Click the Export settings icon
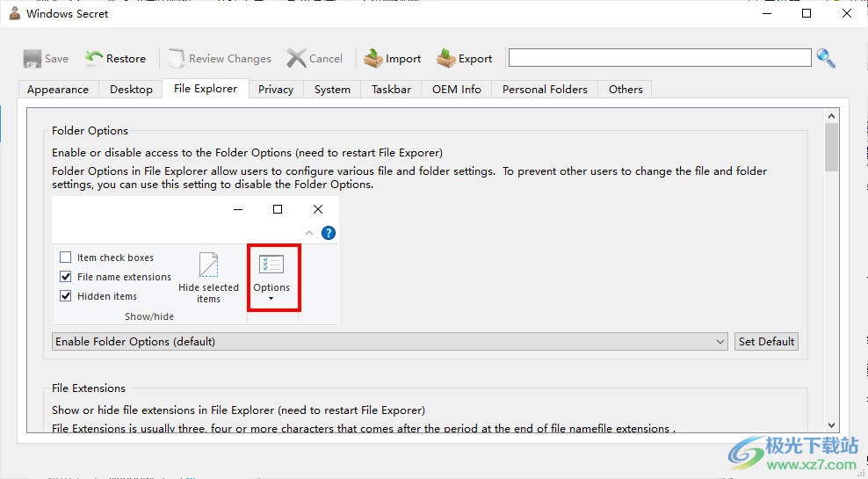 coord(446,59)
